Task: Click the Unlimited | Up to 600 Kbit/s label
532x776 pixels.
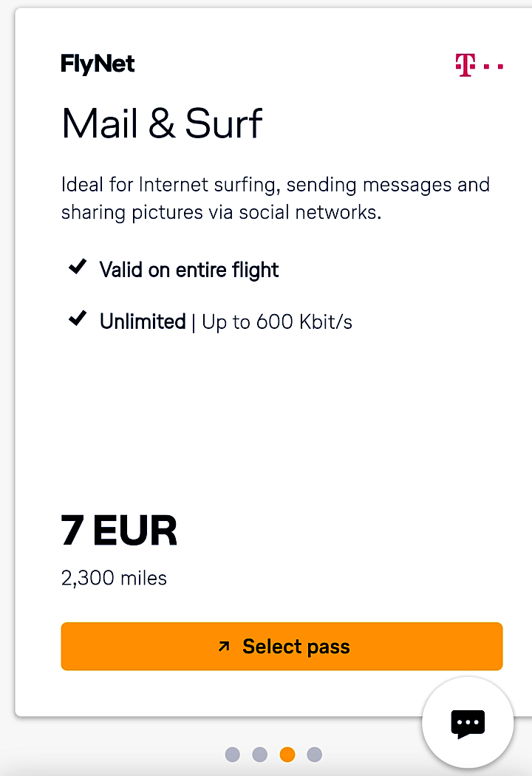Action: 225,321
